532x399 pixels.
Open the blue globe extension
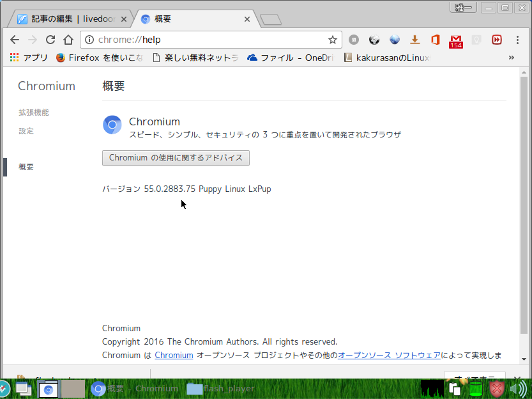(x=394, y=40)
